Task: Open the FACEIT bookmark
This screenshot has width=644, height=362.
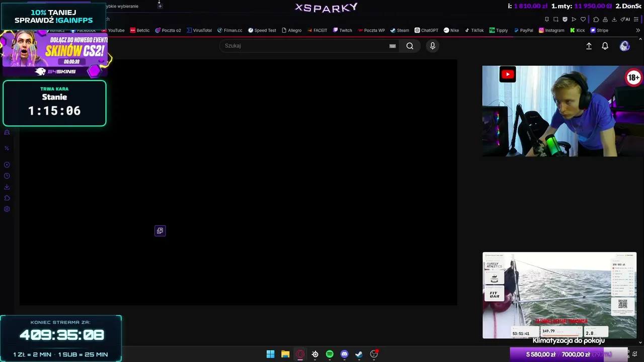Action: click(317, 30)
